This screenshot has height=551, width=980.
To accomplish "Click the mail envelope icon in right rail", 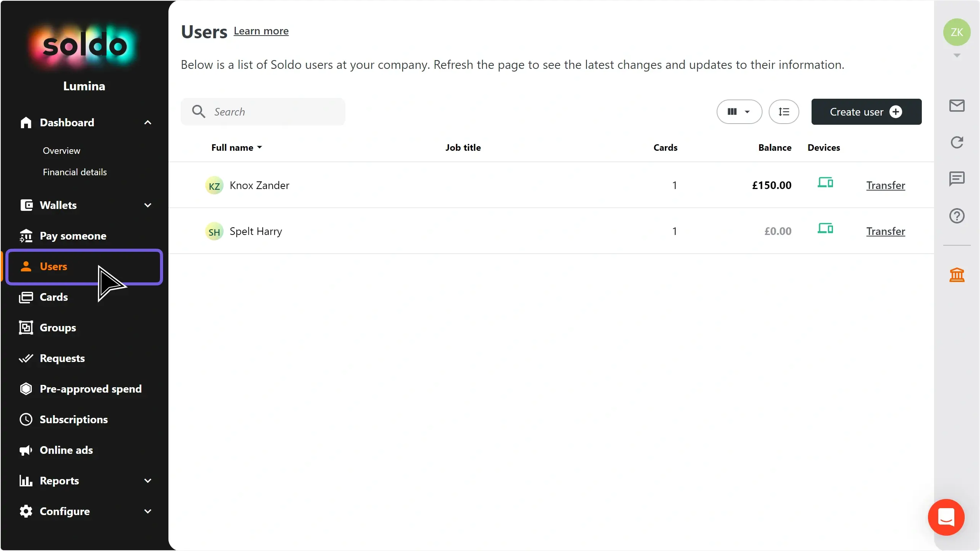I will point(957,106).
